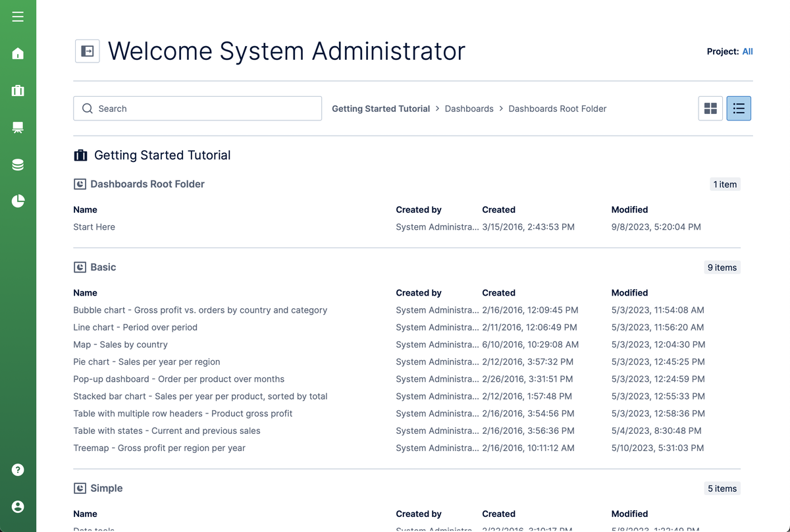The width and height of the screenshot is (790, 532).
Task: Click the 9 items badge
Action: click(722, 267)
